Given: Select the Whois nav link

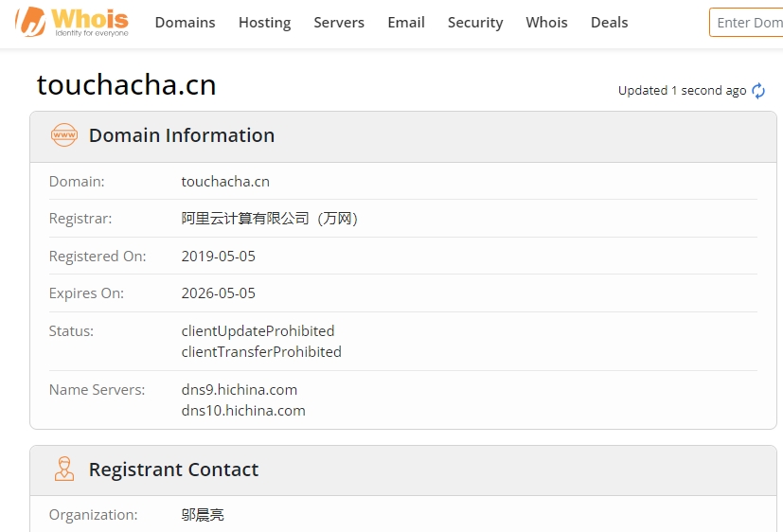Looking at the screenshot, I should (546, 23).
